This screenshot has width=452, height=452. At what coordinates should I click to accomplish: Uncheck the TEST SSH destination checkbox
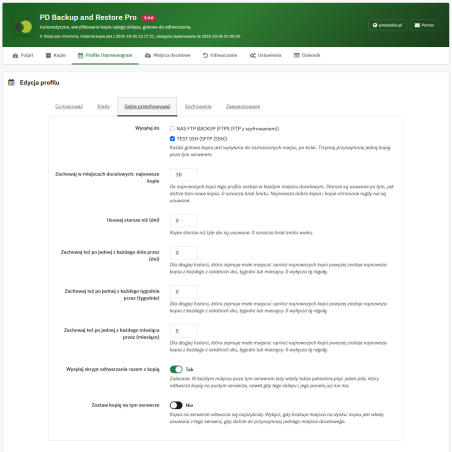tap(172, 139)
